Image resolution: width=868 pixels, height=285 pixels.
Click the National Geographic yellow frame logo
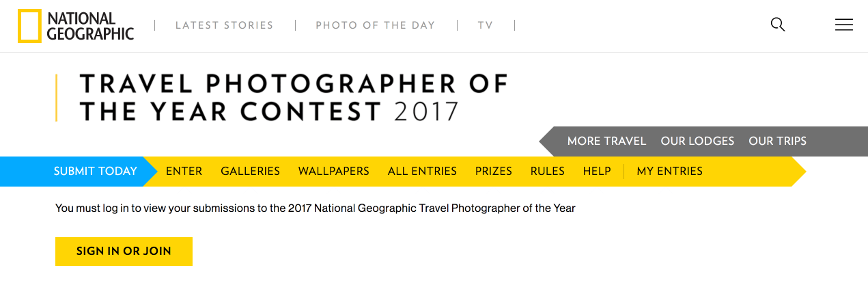coord(29,26)
